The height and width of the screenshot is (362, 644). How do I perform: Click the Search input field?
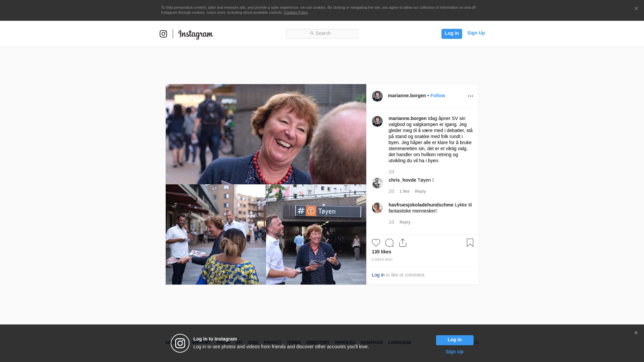point(322,34)
